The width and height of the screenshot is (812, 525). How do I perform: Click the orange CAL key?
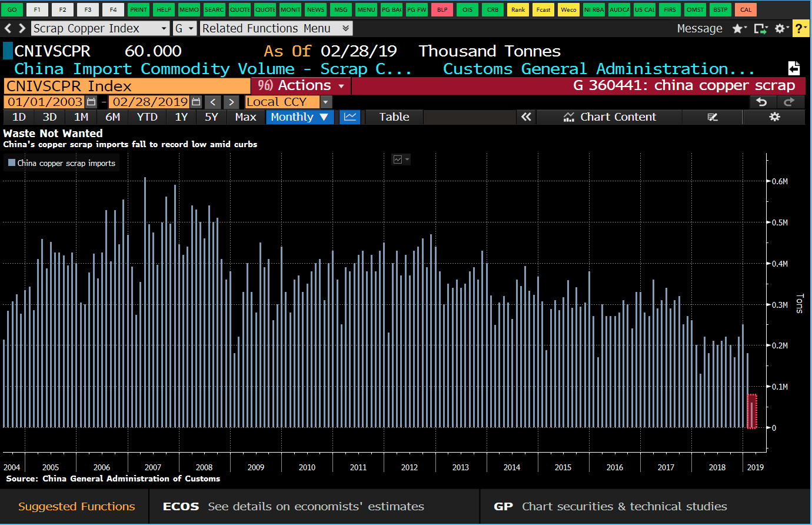click(746, 9)
